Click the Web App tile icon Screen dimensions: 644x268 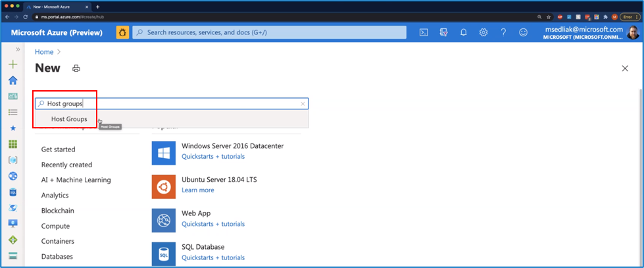pyautogui.click(x=163, y=221)
